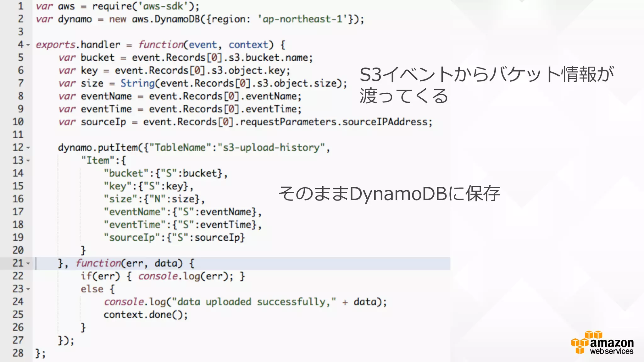Click the sourceIPAddress property on line 10
The height and width of the screenshot is (362, 644).
385,122
